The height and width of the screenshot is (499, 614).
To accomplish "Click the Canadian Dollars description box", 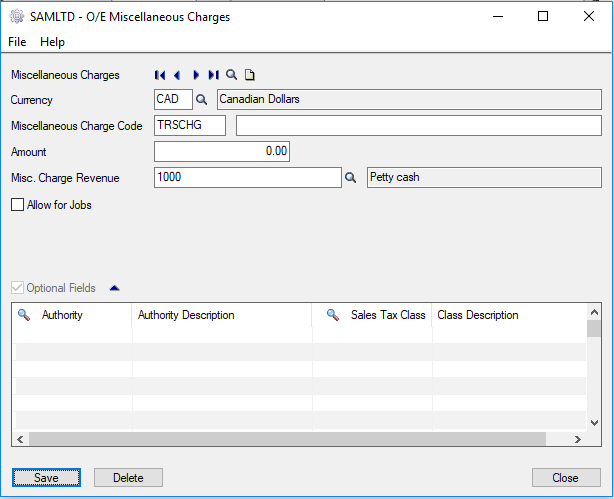I will 409,99.
